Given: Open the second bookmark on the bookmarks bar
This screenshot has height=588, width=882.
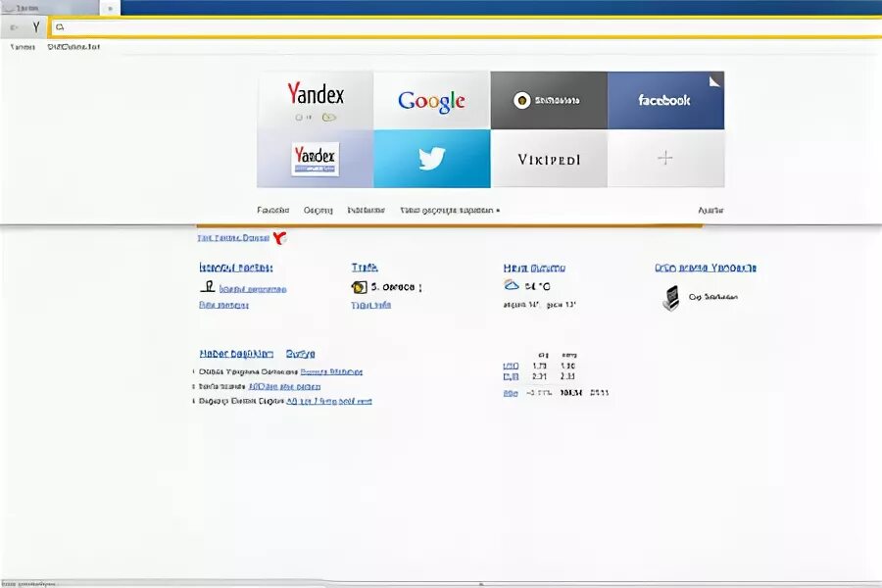Looking at the screenshot, I should coord(73,47).
